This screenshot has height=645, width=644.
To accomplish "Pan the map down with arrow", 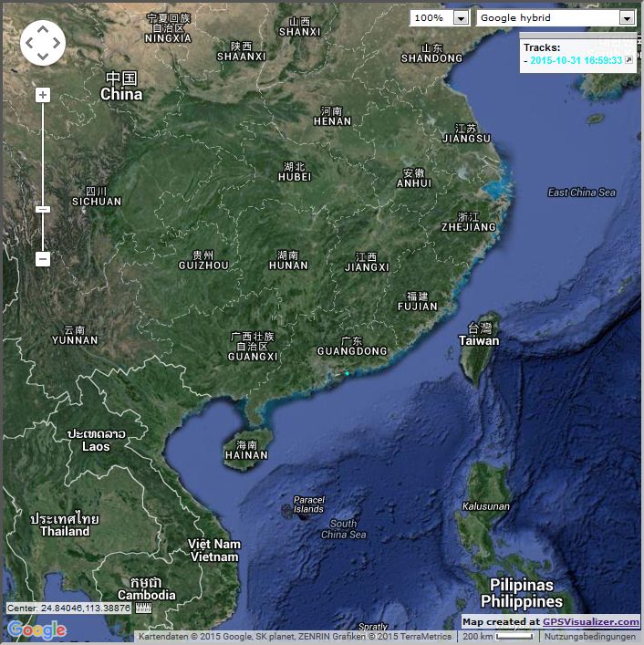I will [43, 57].
